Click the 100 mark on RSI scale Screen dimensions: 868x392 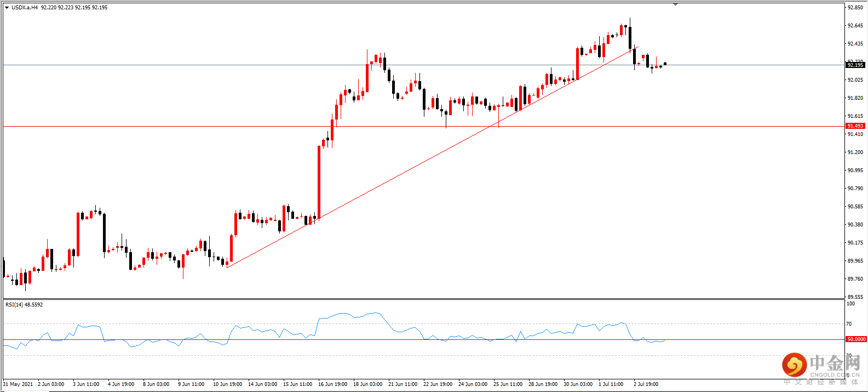(851, 304)
